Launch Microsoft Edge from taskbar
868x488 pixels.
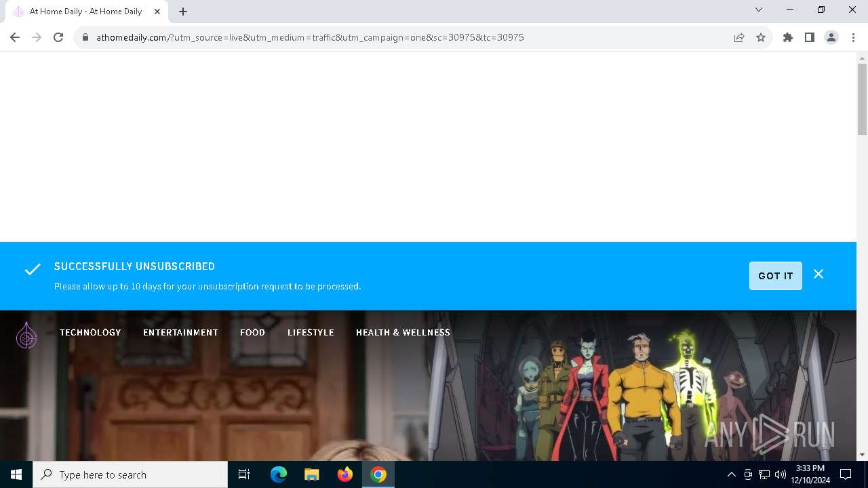coord(279,474)
